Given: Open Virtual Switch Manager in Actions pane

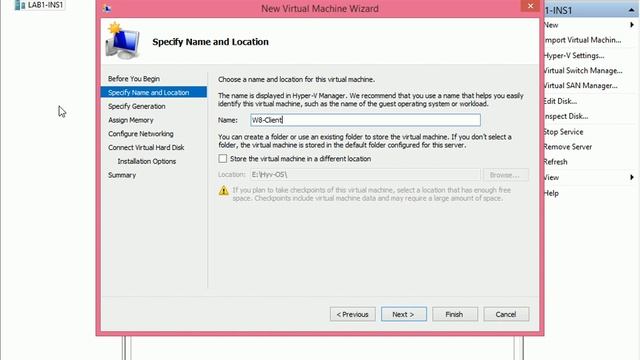Looking at the screenshot, I should (583, 71).
